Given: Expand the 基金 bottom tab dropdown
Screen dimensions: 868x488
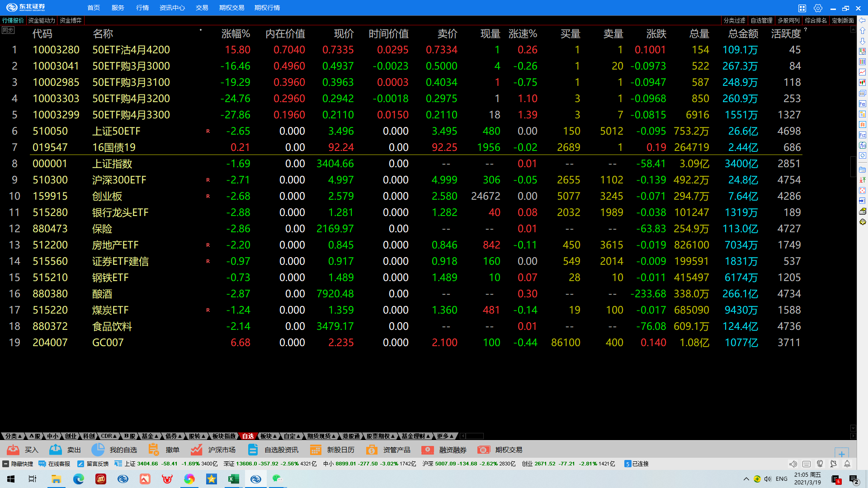Looking at the screenshot, I should (150, 436).
